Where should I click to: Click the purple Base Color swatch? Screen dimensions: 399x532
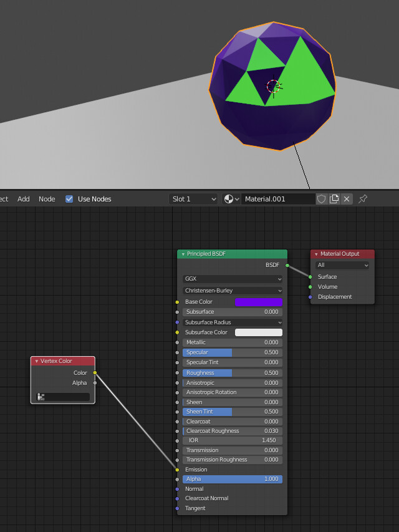point(259,302)
